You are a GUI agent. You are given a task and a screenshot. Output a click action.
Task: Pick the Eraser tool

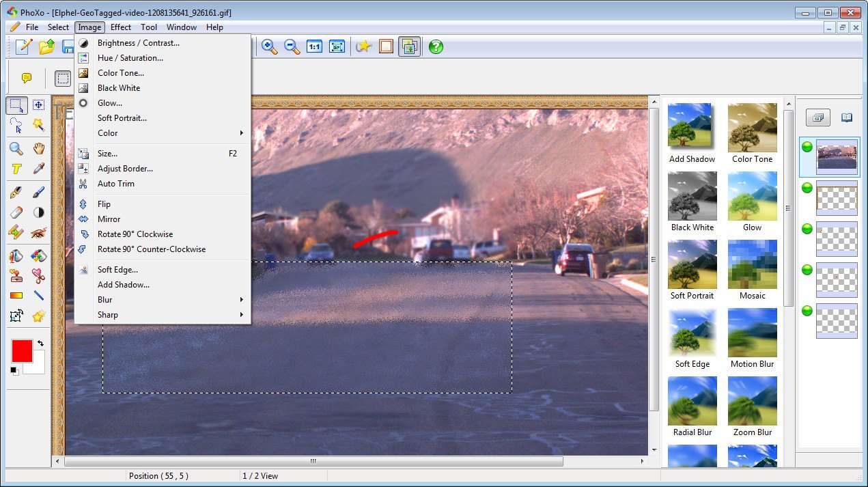[16, 212]
